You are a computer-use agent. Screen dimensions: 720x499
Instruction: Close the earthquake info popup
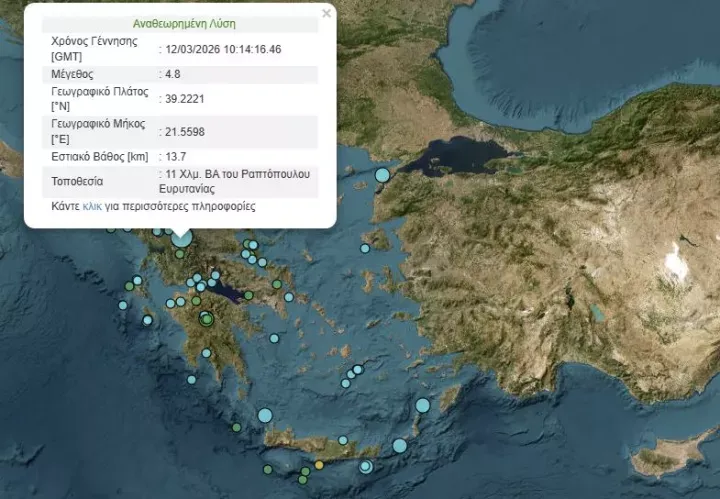coord(326,13)
